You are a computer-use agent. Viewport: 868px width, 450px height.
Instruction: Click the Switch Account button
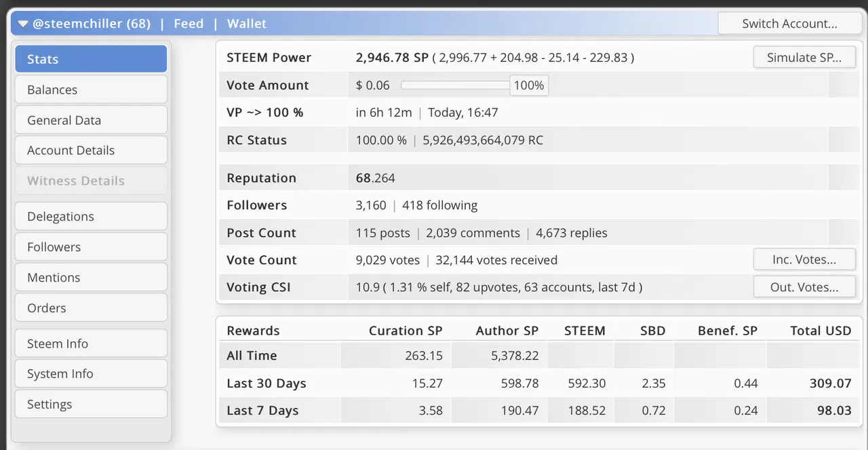coord(789,24)
